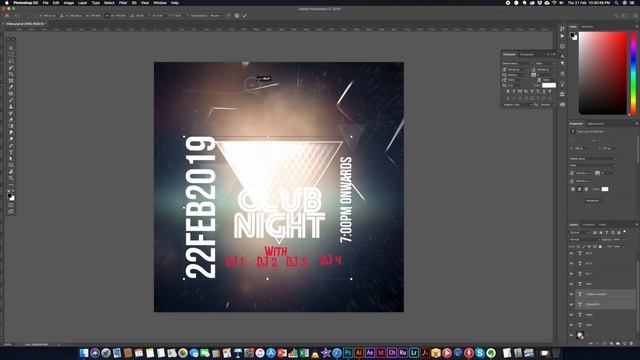Hide the DJ 4 text layer
The height and width of the screenshot is (360, 640).
click(x=571, y=253)
